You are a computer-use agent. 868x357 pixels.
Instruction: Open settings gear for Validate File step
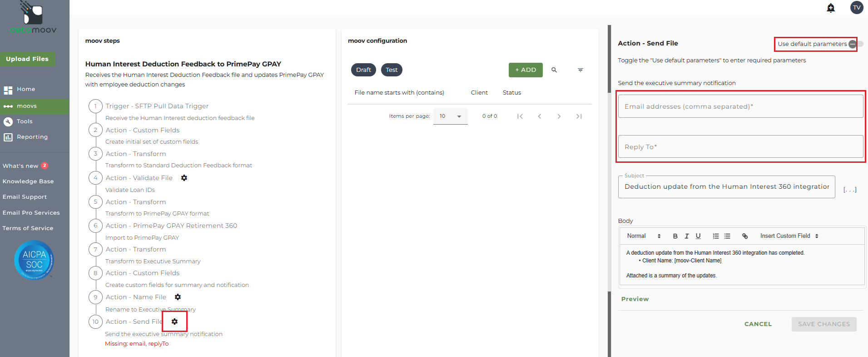tap(184, 178)
